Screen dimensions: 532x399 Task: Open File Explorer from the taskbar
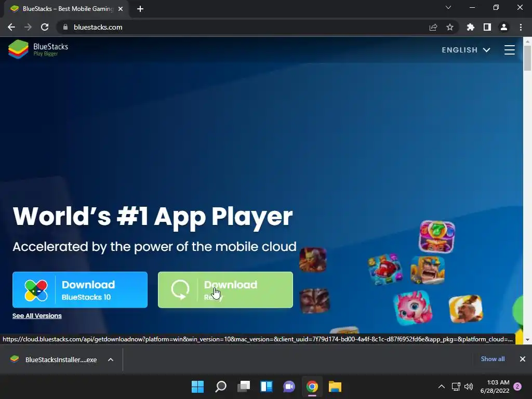point(335,387)
